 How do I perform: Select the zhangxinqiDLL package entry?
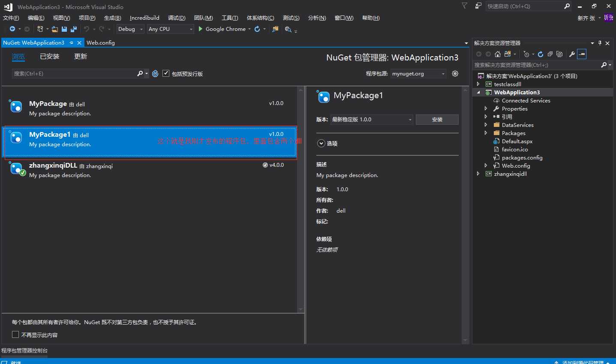click(150, 170)
